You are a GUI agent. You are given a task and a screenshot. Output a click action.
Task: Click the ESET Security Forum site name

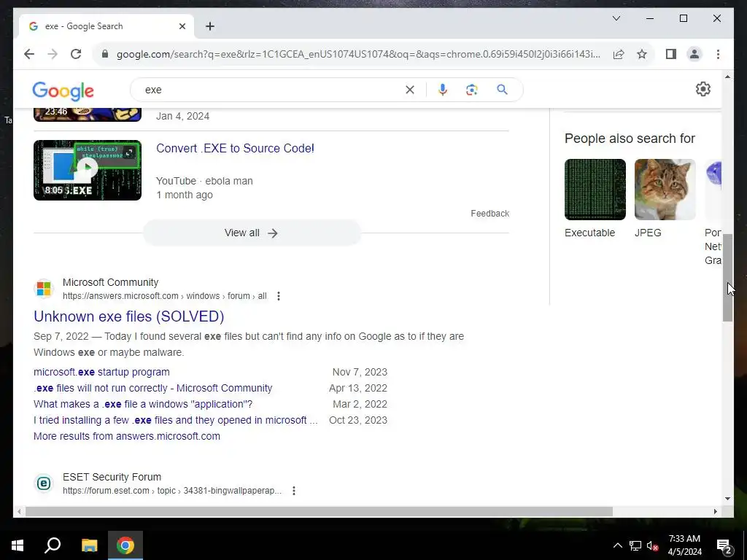[112, 477]
